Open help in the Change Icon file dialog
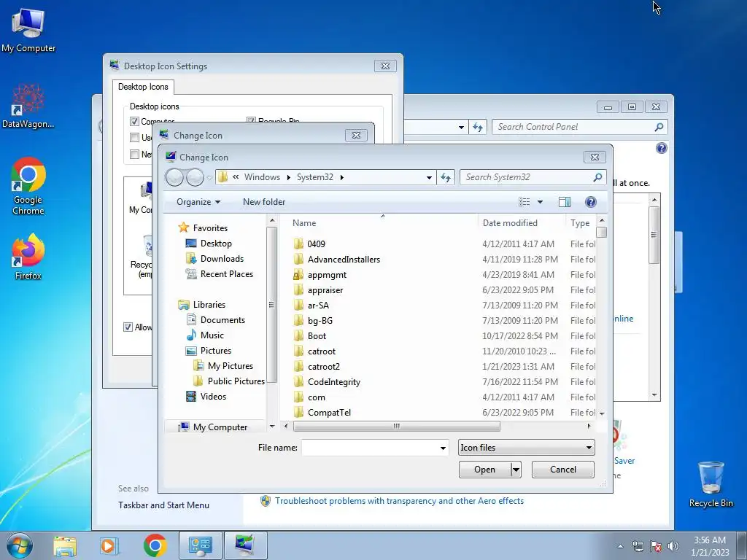Viewport: 747px width, 560px height. point(591,202)
